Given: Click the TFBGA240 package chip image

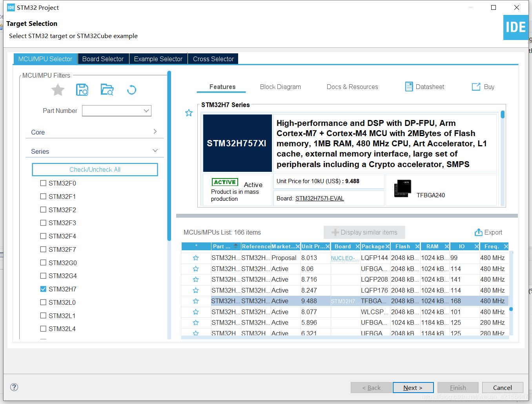Looking at the screenshot, I should 402,189.
